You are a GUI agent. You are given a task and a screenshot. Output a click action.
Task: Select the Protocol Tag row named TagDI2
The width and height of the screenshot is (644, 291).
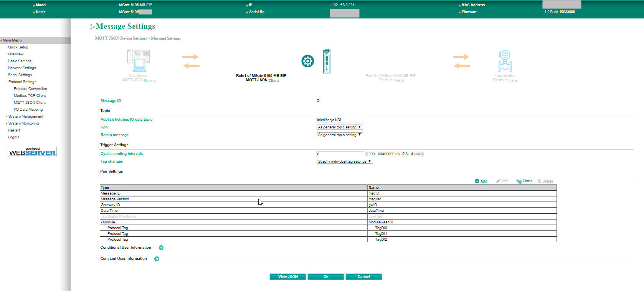(328, 239)
